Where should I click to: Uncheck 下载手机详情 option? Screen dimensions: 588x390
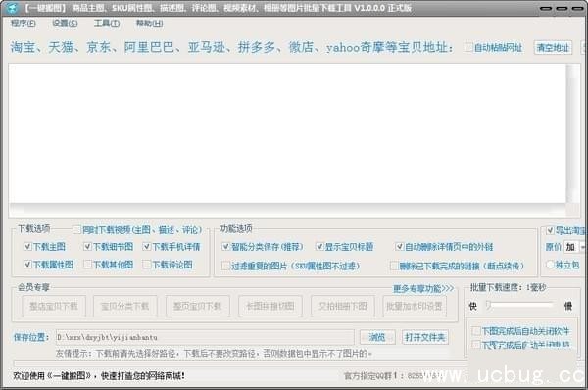coord(147,246)
